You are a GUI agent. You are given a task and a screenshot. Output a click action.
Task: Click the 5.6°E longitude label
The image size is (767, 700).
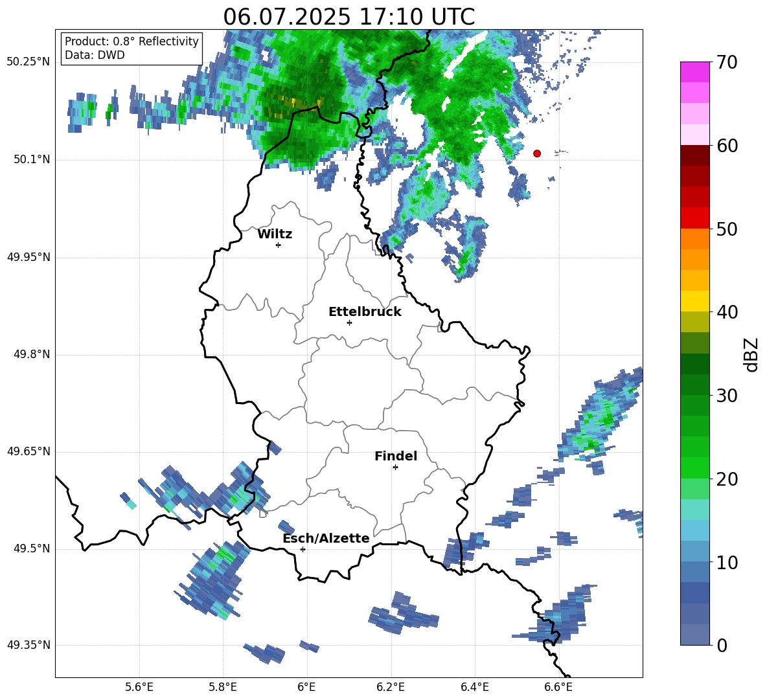[x=139, y=687]
